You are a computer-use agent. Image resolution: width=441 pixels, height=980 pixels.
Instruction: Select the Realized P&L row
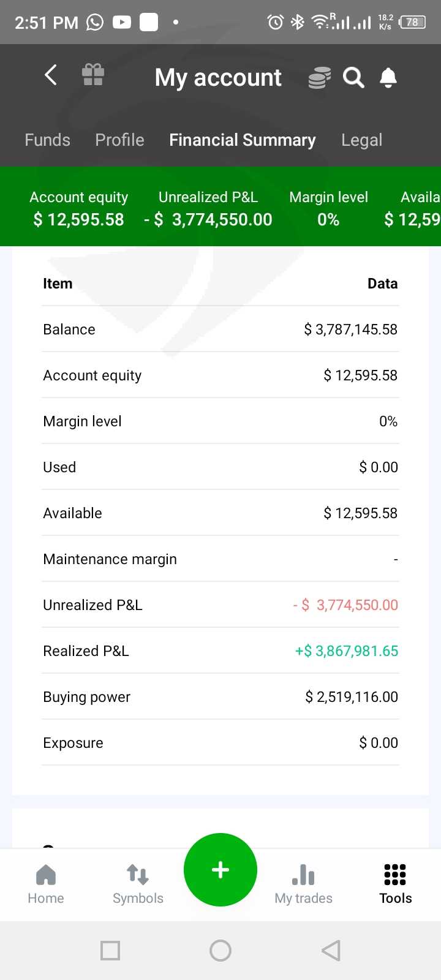coord(221,650)
